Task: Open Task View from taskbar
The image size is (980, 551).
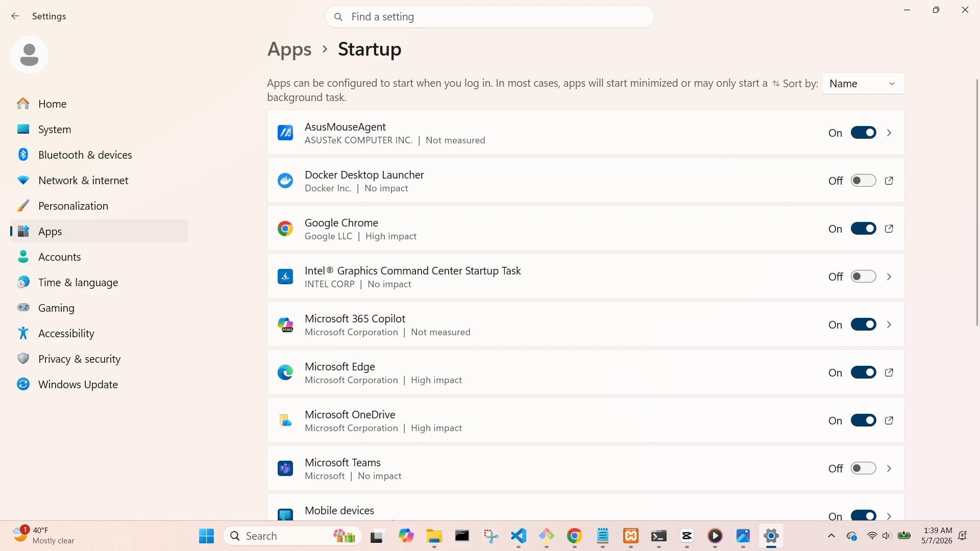Action: click(x=377, y=536)
